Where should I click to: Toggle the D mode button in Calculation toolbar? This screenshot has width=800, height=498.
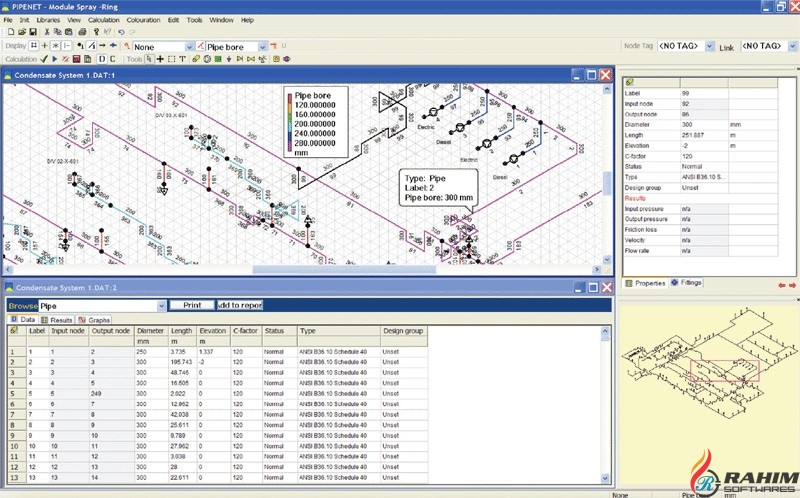point(101,59)
